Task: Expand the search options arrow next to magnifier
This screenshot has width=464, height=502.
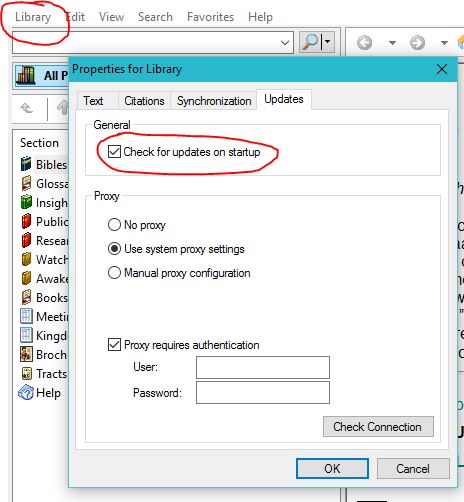Action: tap(328, 42)
